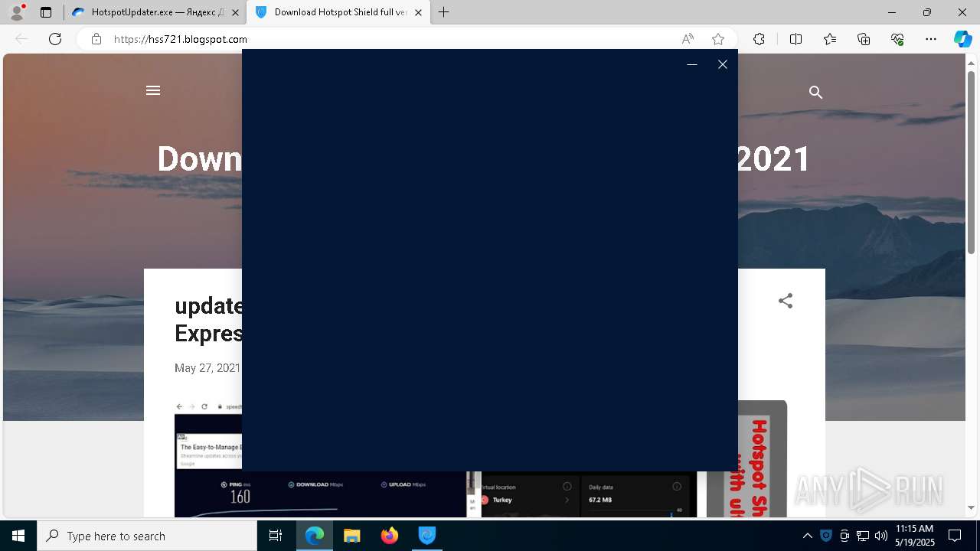This screenshot has height=551, width=980.
Task: Switch to the Download Hotspot Shield tab
Action: tap(339, 12)
